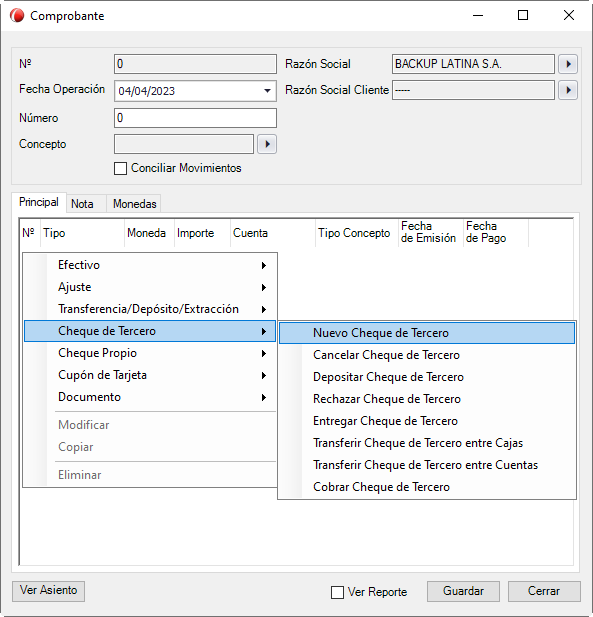Viewport: 593px width, 617px height.
Task: Open the Fecha Operación date dropdown
Action: pyautogui.click(x=267, y=91)
